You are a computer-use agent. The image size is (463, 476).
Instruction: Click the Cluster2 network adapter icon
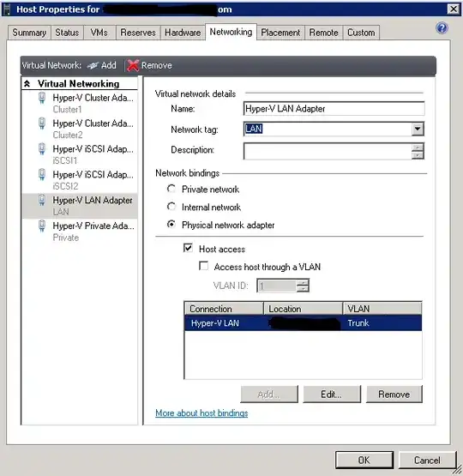click(42, 124)
